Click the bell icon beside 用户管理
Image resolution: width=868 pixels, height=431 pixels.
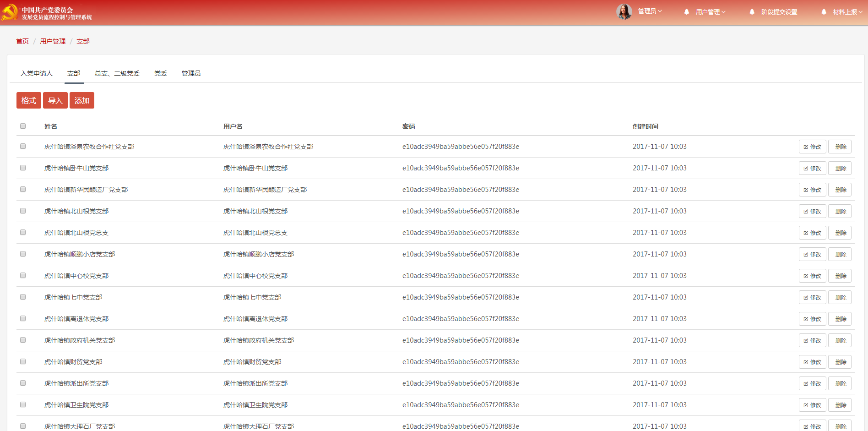[687, 12]
